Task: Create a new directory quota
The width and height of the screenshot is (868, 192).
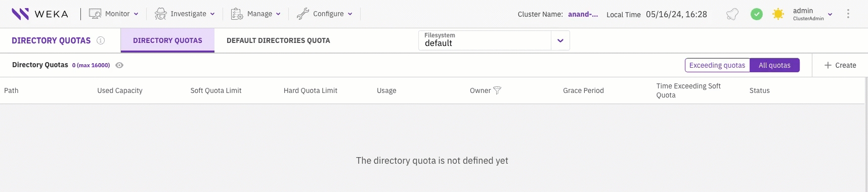Action: click(x=840, y=65)
